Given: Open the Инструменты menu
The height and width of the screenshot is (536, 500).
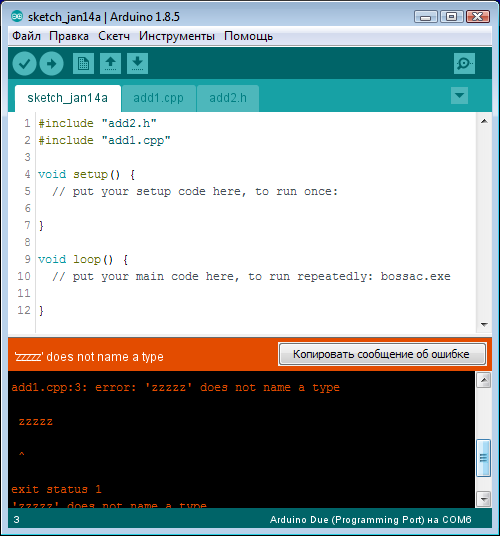Looking at the screenshot, I should [x=177, y=36].
